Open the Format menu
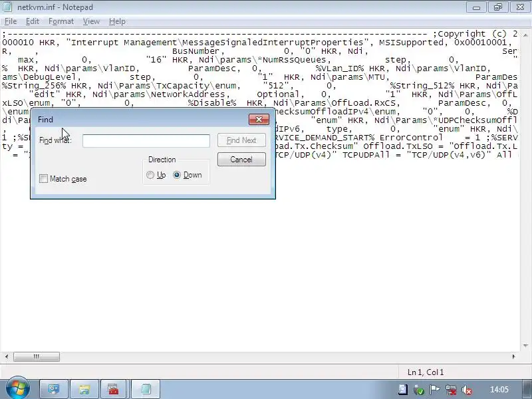The image size is (532, 399). (x=61, y=21)
